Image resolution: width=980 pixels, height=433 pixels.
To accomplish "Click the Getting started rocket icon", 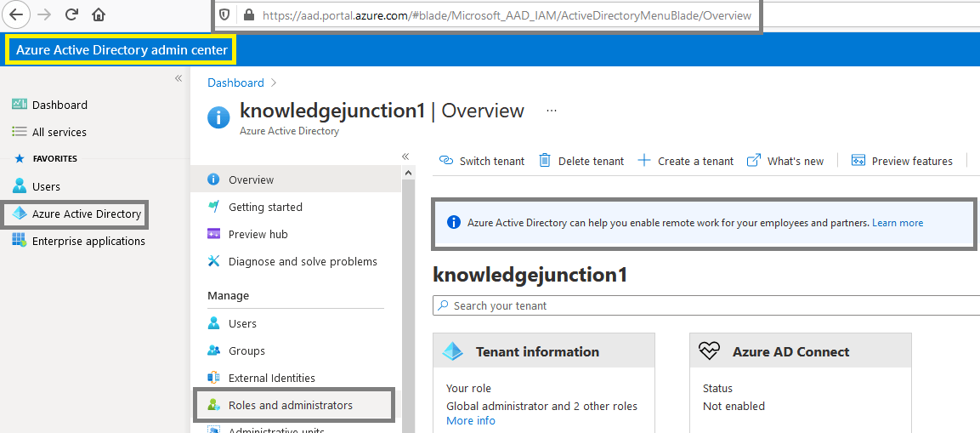I will click(x=213, y=207).
